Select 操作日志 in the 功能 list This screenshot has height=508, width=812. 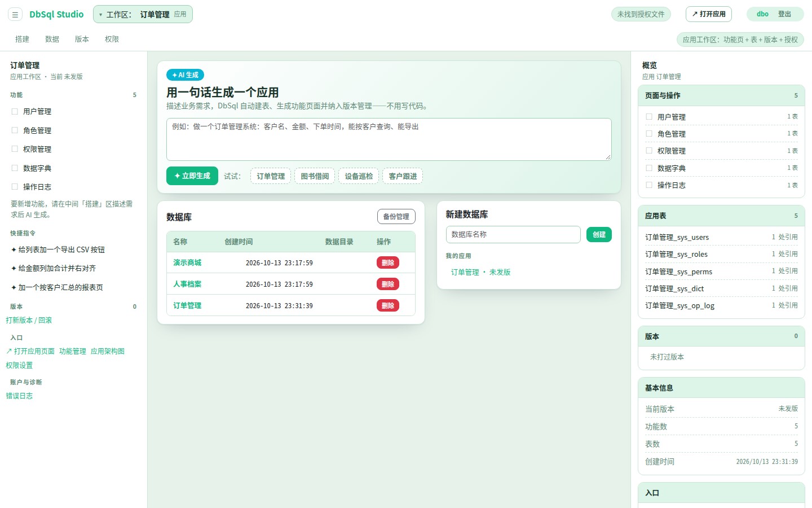(x=74, y=187)
